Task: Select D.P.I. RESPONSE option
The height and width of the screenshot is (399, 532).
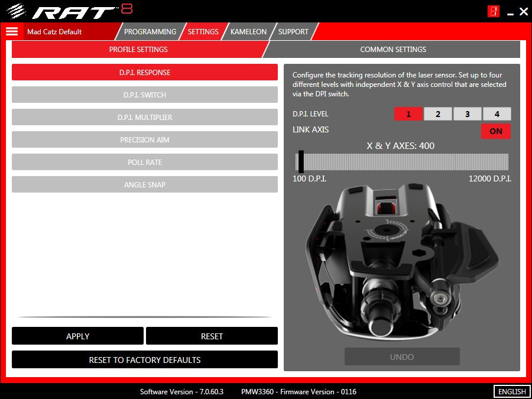Action: 145,72
